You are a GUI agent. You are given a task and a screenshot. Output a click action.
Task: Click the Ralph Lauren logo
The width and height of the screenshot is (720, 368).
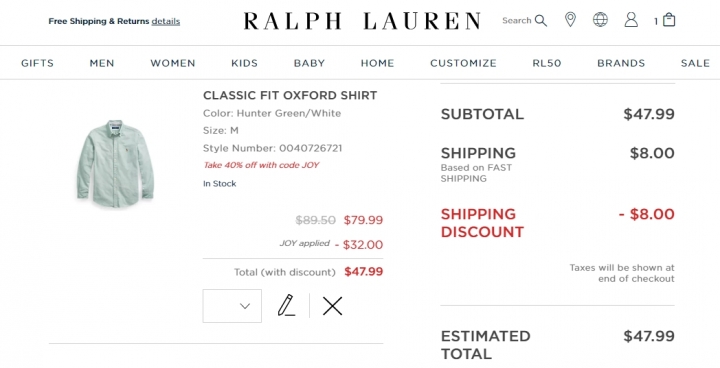tap(362, 21)
